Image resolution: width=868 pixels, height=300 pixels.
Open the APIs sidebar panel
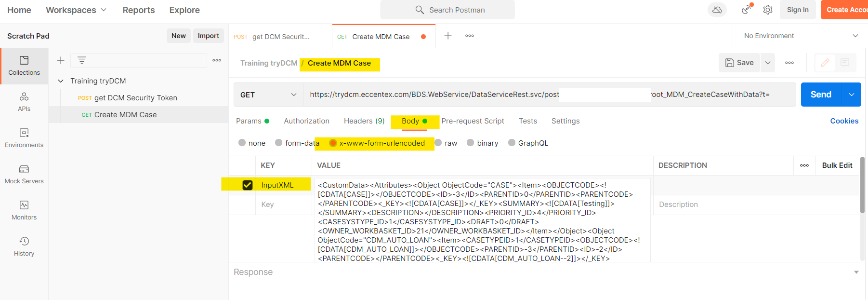click(x=24, y=102)
